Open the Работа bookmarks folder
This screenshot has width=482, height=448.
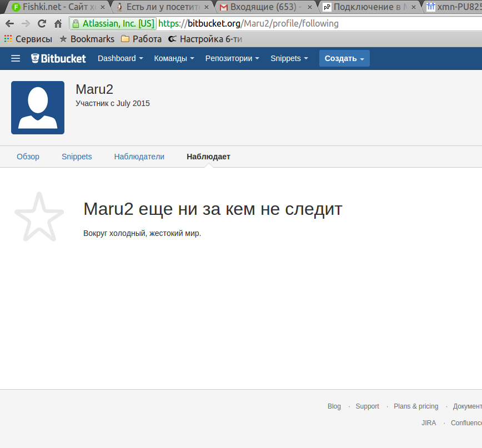[142, 39]
